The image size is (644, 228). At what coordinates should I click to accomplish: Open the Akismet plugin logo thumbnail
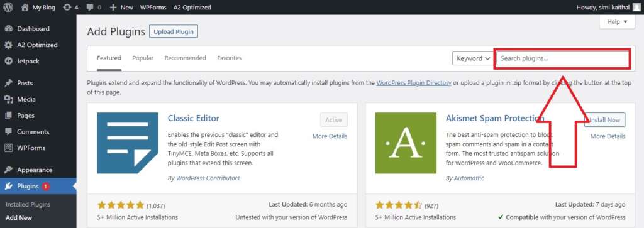[406, 143]
